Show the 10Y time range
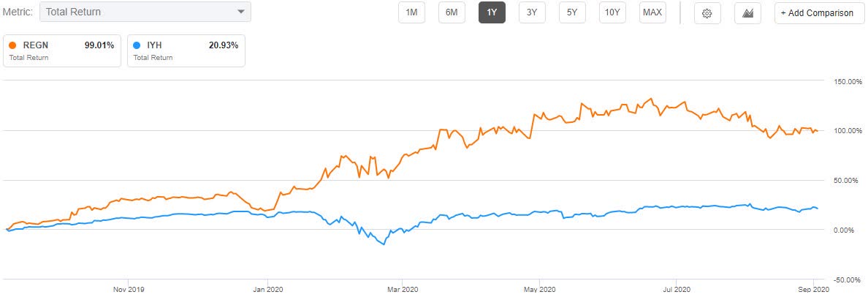This screenshot has height=300, width=868. tap(612, 12)
